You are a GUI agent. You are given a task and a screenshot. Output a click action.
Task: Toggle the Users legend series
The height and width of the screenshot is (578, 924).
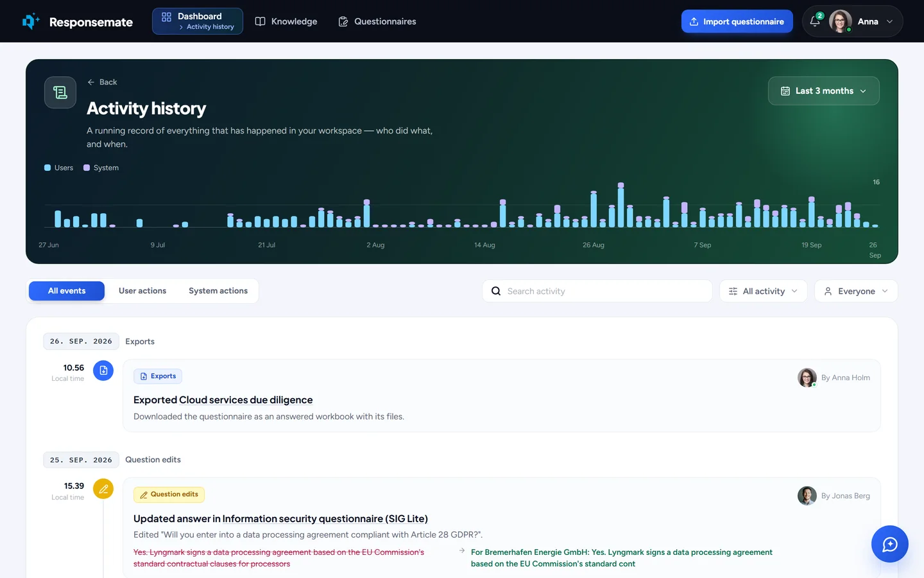pyautogui.click(x=58, y=168)
